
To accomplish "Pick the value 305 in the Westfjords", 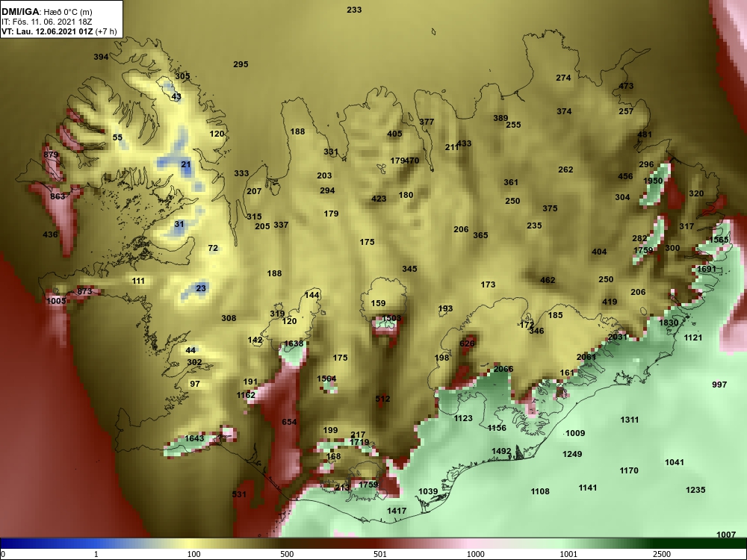I will point(182,75).
